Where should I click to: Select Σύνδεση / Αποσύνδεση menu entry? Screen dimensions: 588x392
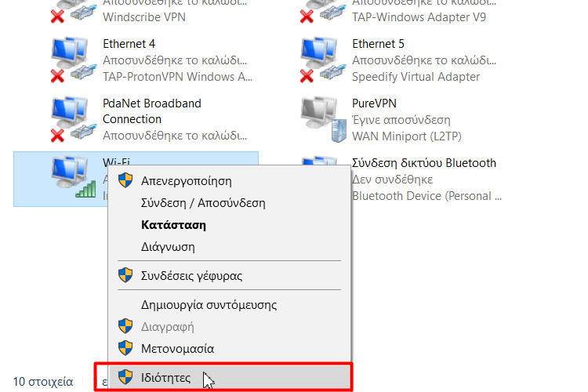coord(203,202)
